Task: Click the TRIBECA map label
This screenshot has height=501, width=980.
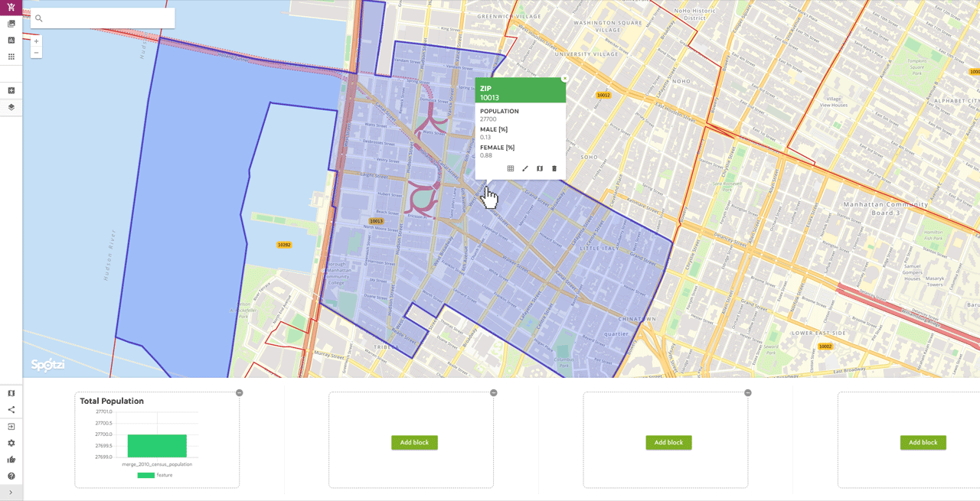Action: pos(386,347)
